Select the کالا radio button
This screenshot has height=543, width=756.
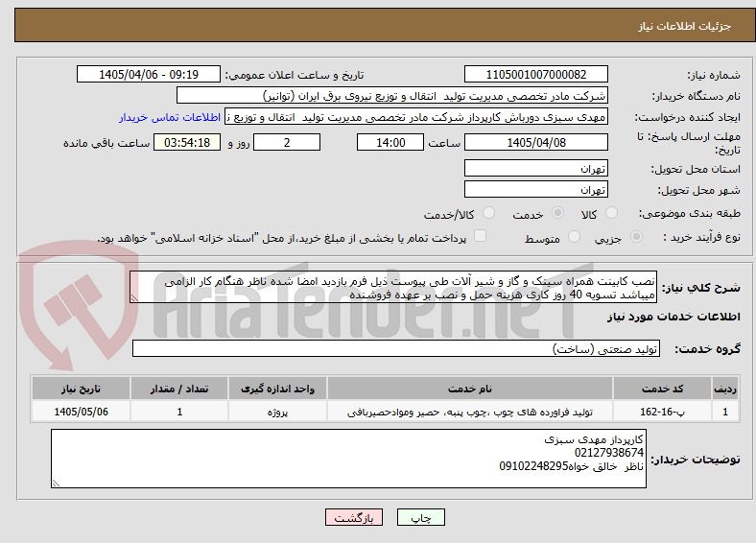611,213
